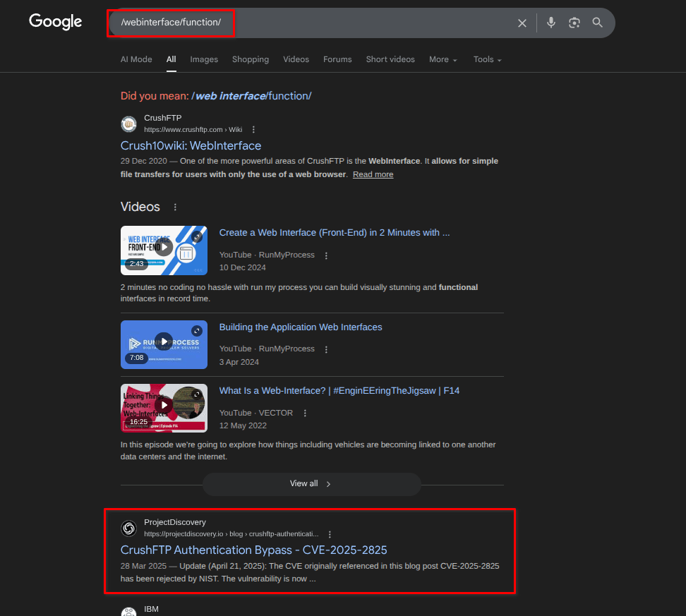The width and height of the screenshot is (686, 616).
Task: Open options menu for ProjectDiscovery result
Action: pyautogui.click(x=330, y=534)
